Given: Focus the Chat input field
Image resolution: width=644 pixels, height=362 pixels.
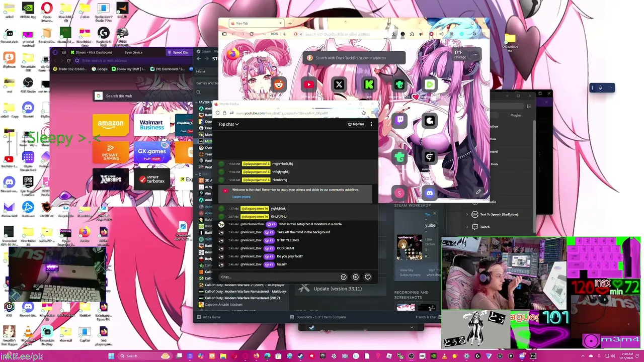Looking at the screenshot, I should click(278, 277).
